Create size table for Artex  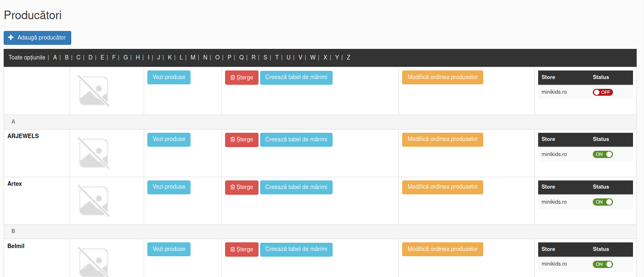[x=296, y=187]
